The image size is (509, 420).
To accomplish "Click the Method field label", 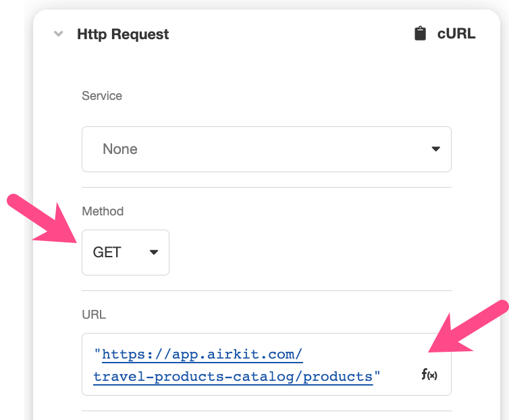I will 103,211.
